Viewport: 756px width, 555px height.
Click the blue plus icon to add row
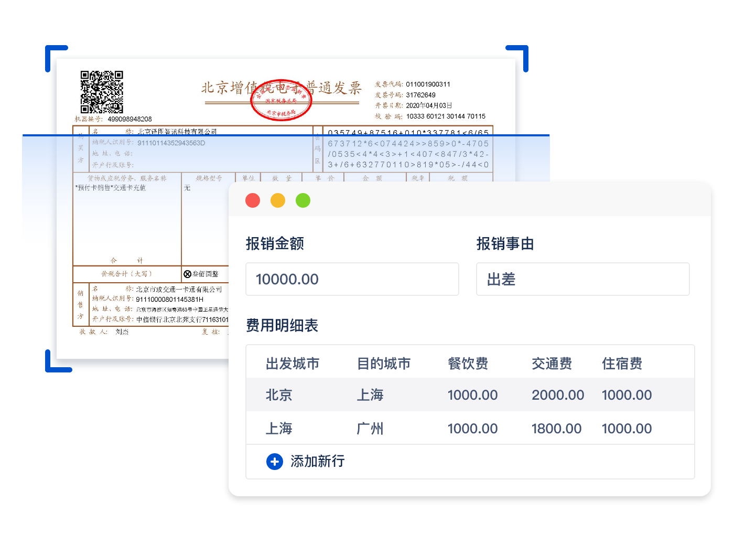274,462
